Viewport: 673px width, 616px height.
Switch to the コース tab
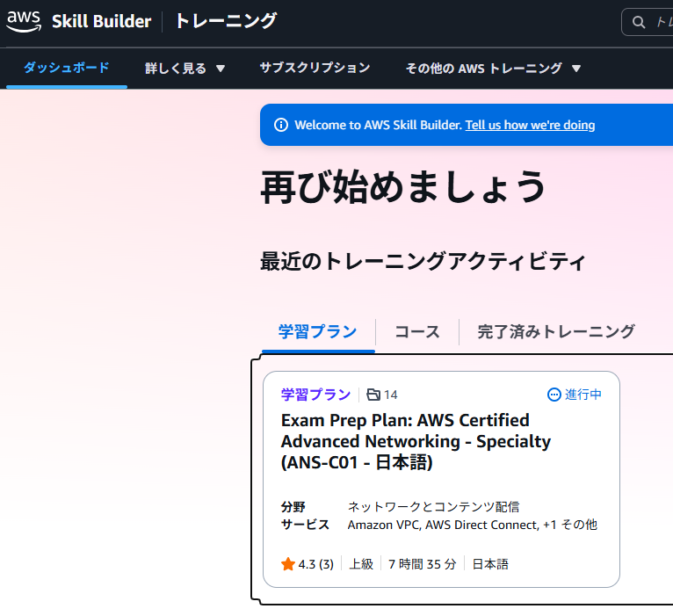(x=417, y=332)
